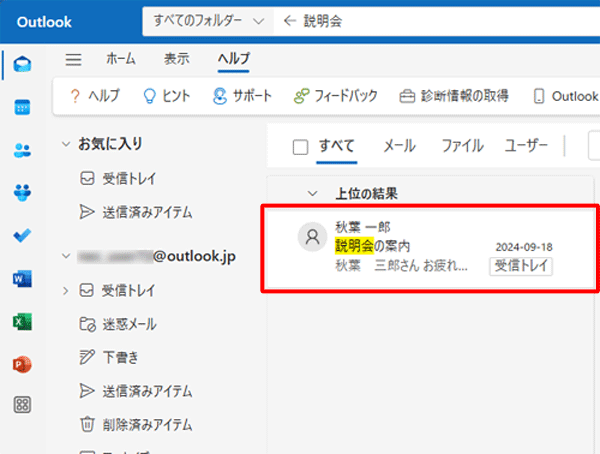Open the 削除済みアイテム folder

[136, 424]
